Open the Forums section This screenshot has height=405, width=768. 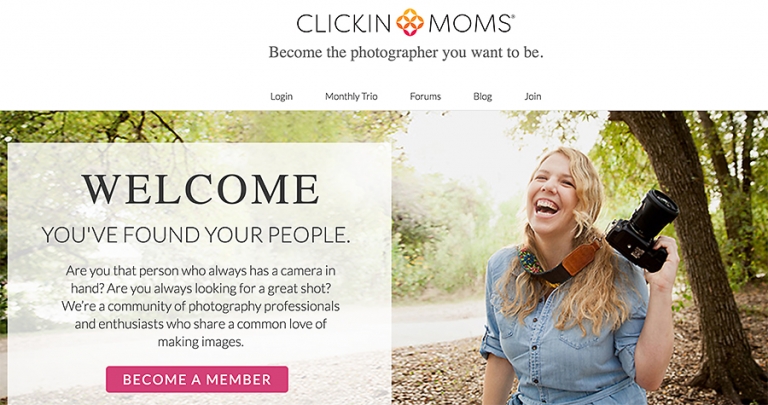click(x=425, y=96)
